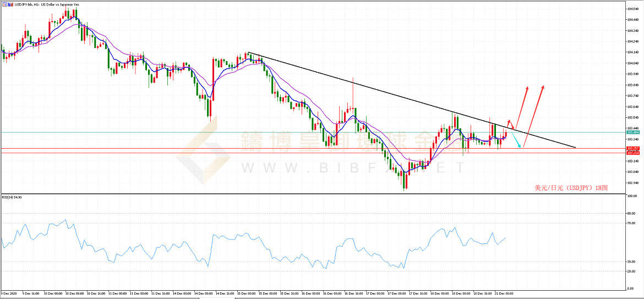The width and height of the screenshot is (644, 299).
Task: Click the small red zigzag arrow at the trendline
Action: coord(510,123)
